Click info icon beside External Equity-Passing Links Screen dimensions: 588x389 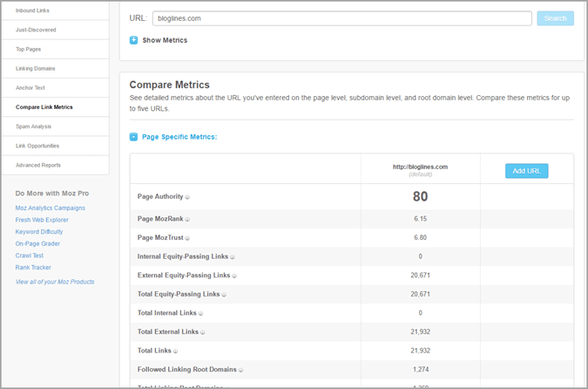point(234,276)
